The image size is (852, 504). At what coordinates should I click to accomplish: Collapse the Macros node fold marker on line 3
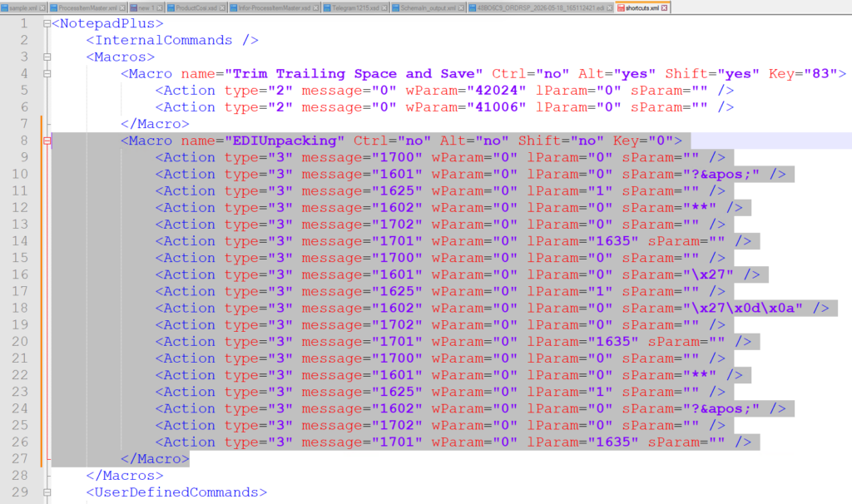pyautogui.click(x=47, y=57)
